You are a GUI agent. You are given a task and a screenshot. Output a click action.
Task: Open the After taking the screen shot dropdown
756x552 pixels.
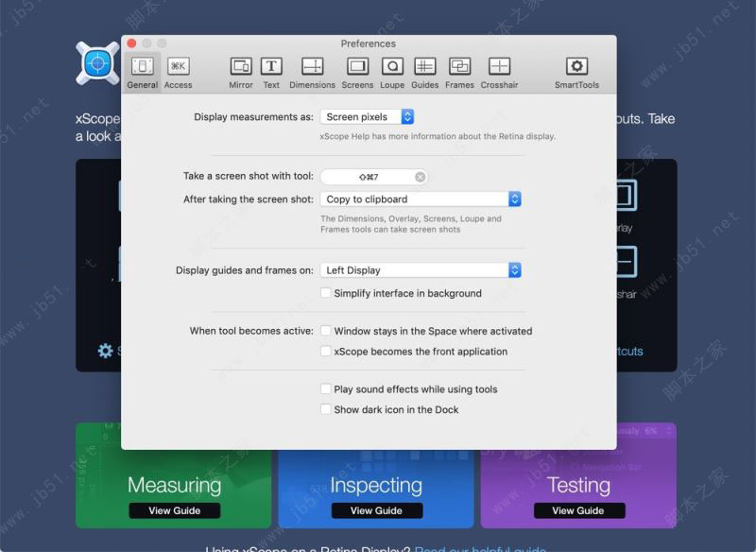point(421,199)
